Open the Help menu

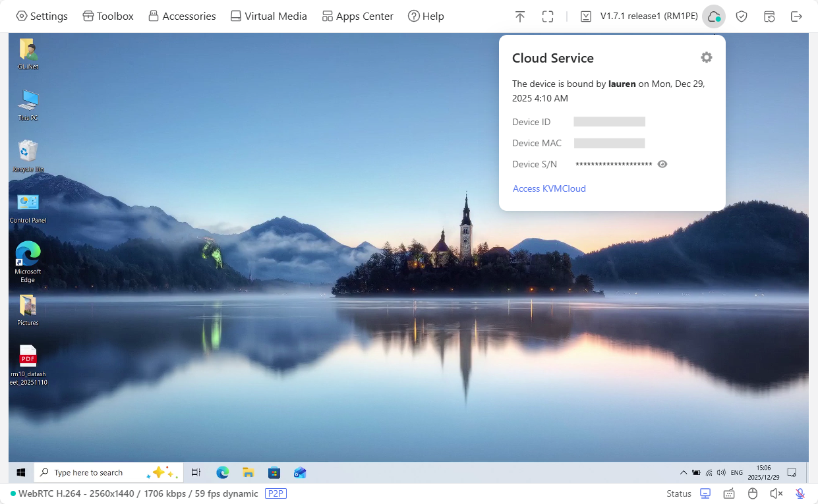pyautogui.click(x=426, y=16)
